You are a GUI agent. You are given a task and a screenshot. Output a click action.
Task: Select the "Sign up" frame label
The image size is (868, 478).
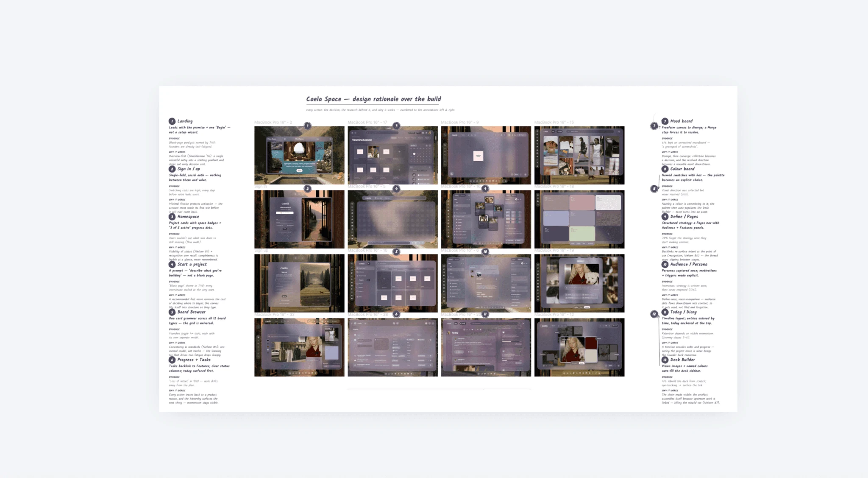[262, 251]
